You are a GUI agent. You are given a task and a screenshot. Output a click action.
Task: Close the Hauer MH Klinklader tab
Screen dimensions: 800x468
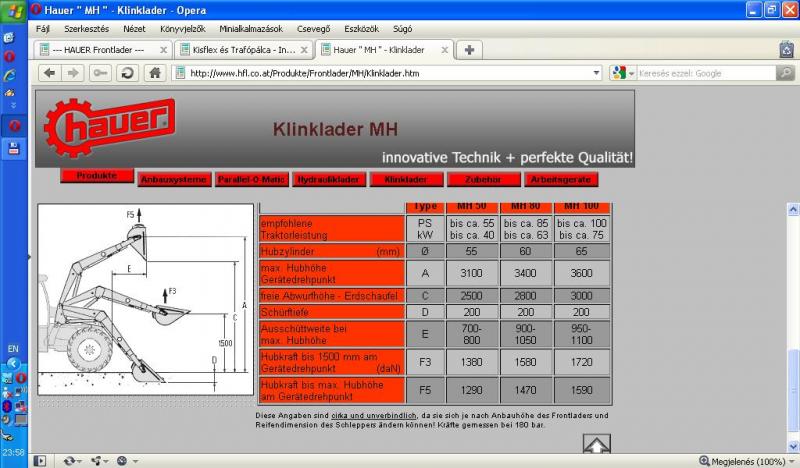click(444, 50)
